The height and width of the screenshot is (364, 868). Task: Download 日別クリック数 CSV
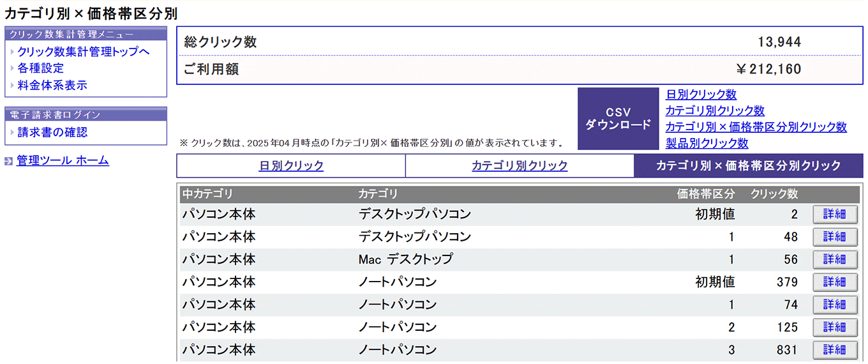coord(701,95)
